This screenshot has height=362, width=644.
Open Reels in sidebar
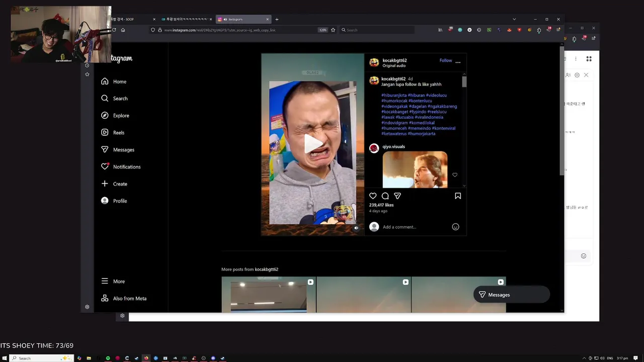tap(113, 133)
